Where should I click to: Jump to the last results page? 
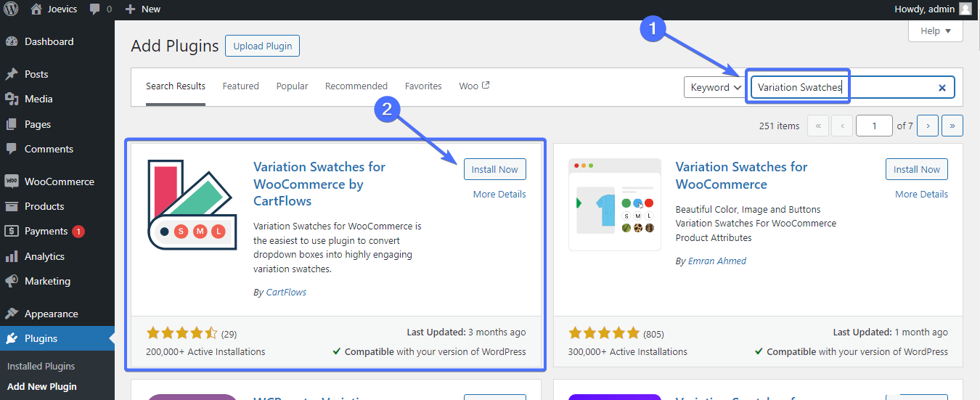(952, 126)
